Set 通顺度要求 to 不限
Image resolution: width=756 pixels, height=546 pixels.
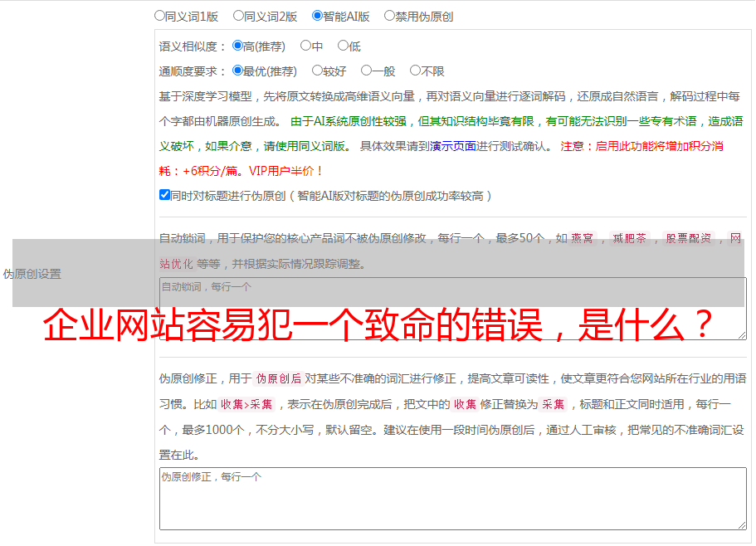[x=415, y=71]
